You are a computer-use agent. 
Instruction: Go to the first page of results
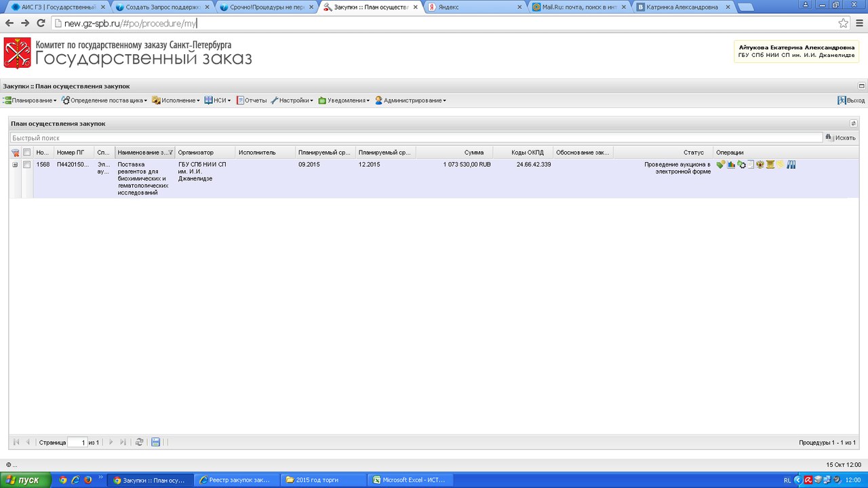pyautogui.click(x=16, y=442)
